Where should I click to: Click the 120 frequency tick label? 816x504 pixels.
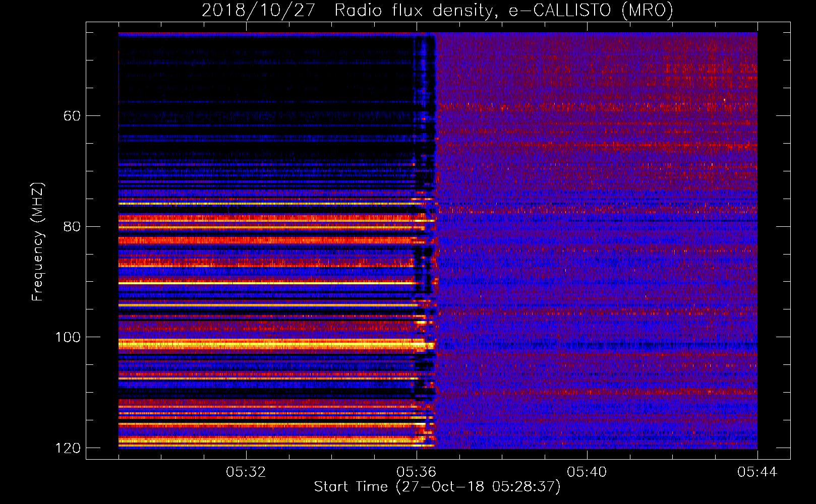tap(68, 448)
